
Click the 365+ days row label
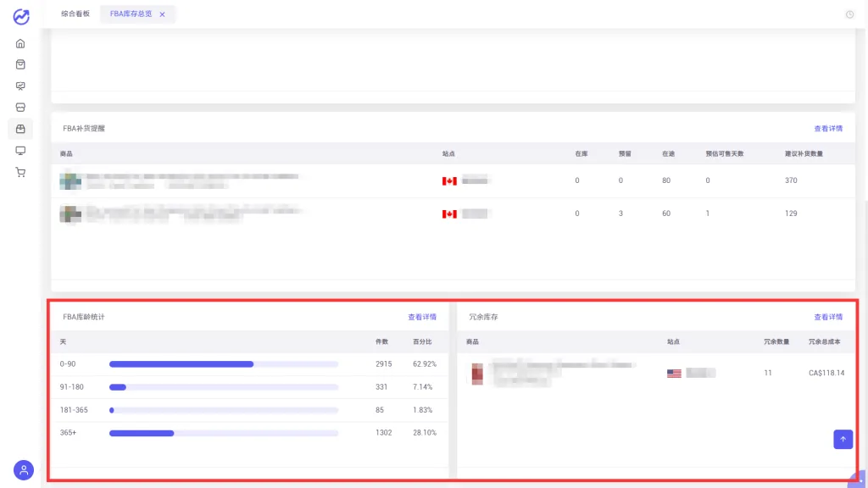coord(68,433)
